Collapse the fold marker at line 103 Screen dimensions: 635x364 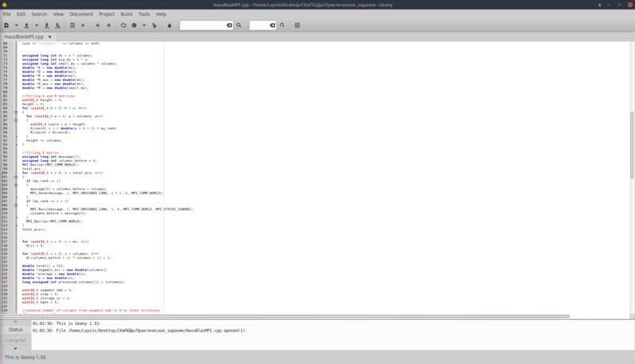click(16, 185)
